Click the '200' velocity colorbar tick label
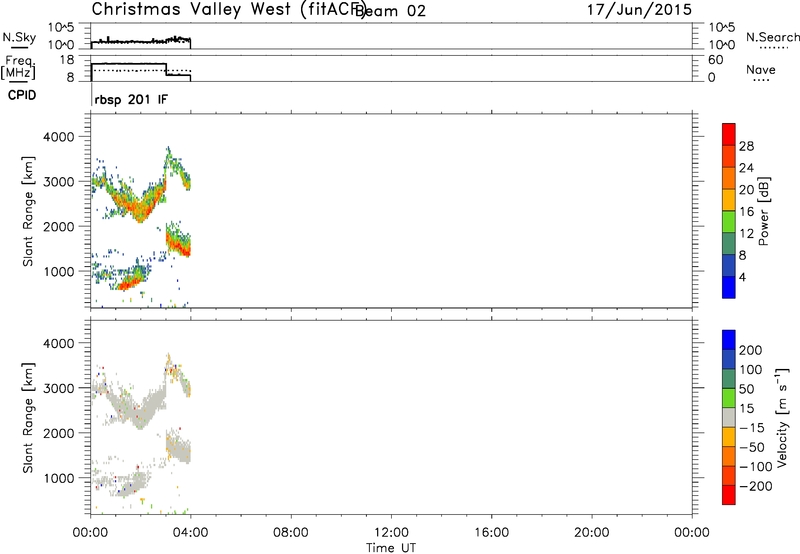This screenshot has height=554, width=800. coord(751,350)
